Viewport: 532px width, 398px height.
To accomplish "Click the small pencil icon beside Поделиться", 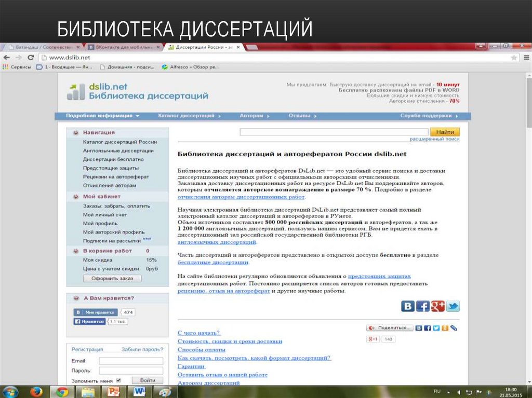I will pos(454,328).
